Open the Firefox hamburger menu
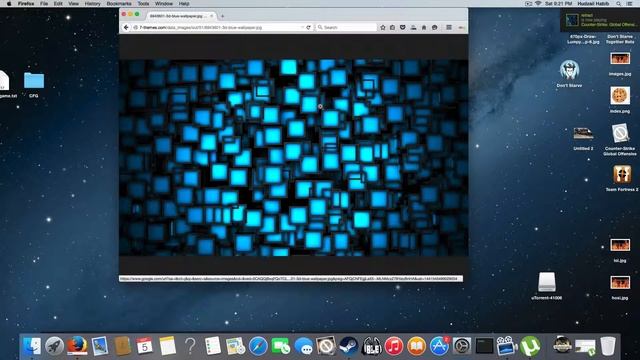640x360 pixels. (449, 27)
